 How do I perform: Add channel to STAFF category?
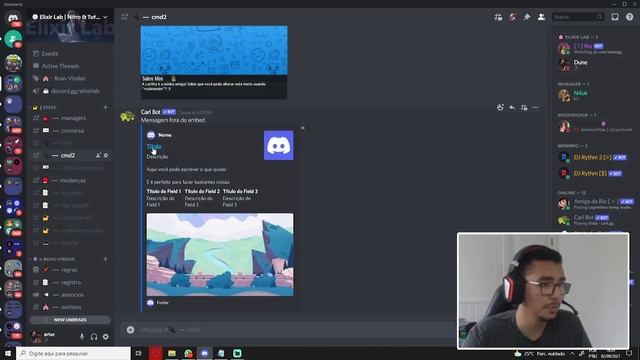106,108
